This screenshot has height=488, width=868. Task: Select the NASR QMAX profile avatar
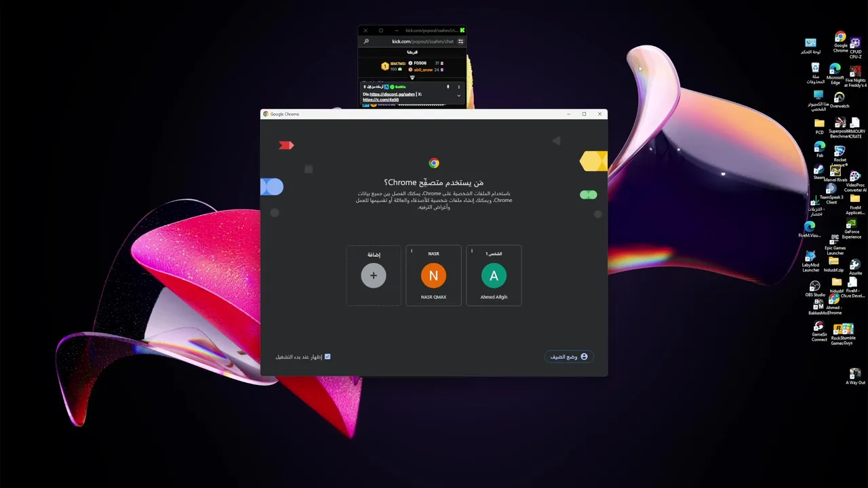pyautogui.click(x=433, y=276)
